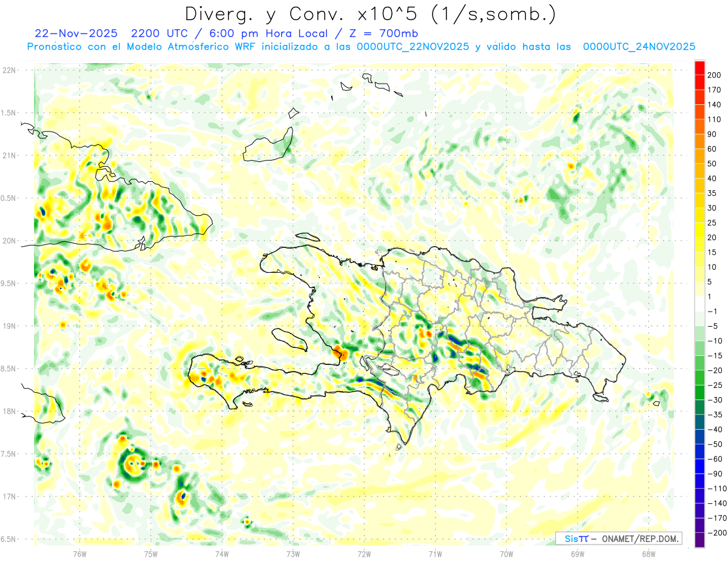Click the '76W' longitude label

(x=79, y=554)
